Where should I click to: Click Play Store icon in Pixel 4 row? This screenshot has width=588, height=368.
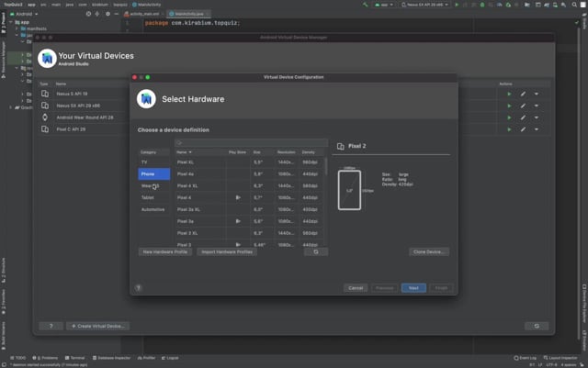pyautogui.click(x=238, y=197)
